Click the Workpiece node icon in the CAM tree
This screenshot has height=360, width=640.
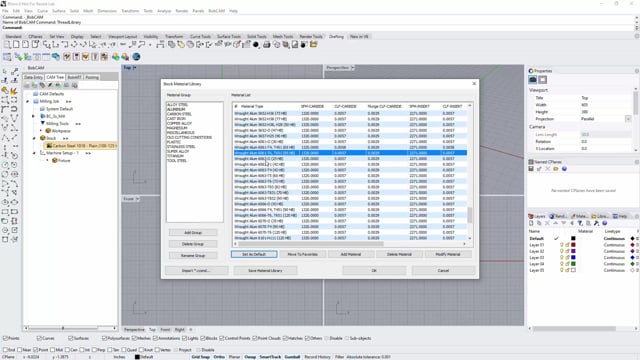[48, 131]
